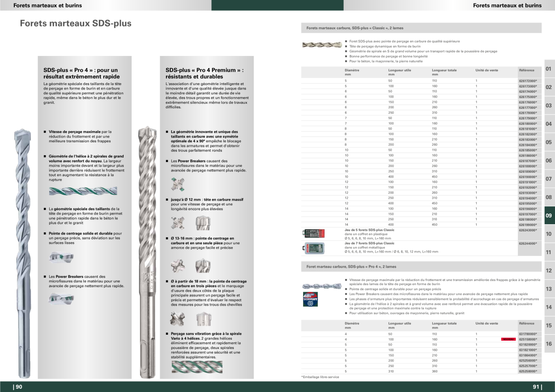Click reference 625258000*

(528, 371)
